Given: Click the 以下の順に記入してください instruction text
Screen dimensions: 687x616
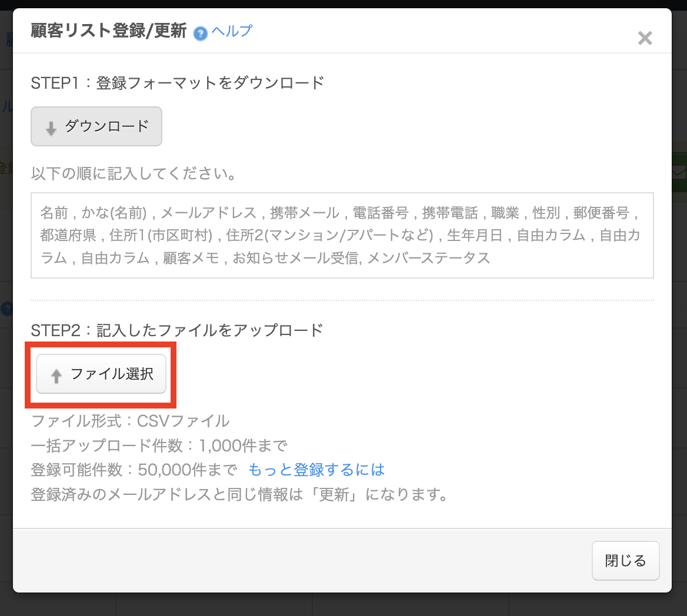Looking at the screenshot, I should tap(134, 174).
